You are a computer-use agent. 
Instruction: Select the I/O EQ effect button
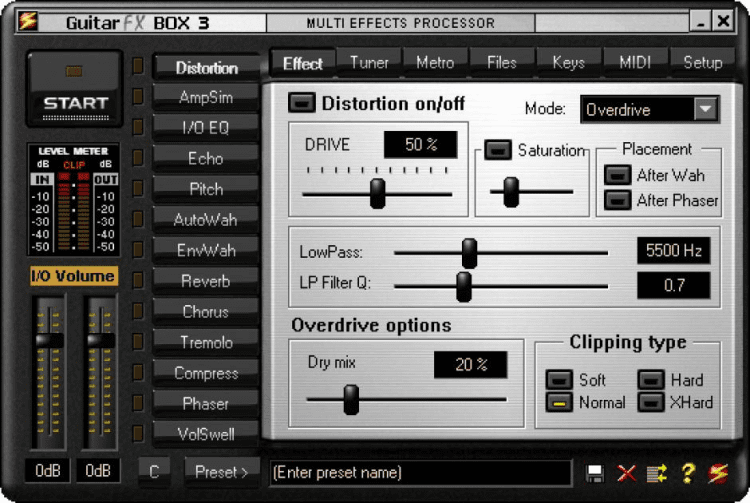tap(207, 128)
